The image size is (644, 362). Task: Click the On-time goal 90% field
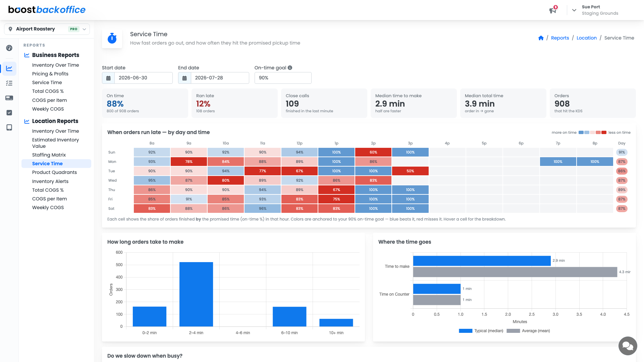pyautogui.click(x=283, y=78)
